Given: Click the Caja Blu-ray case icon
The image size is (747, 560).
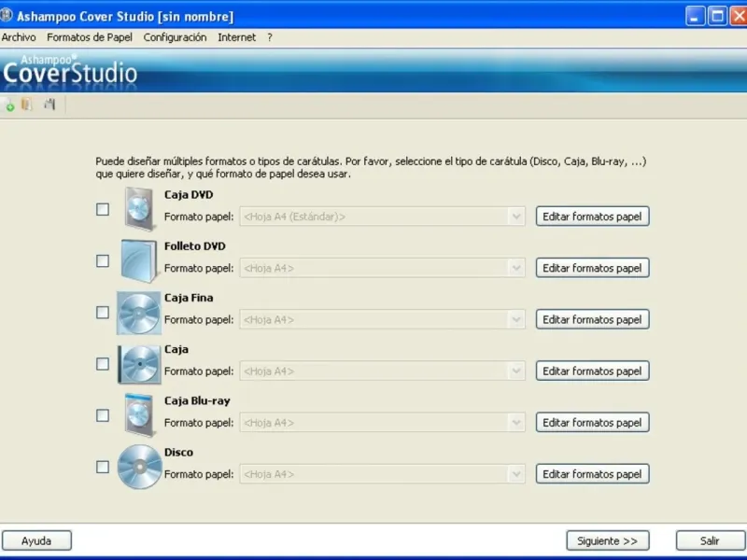Looking at the screenshot, I should (139, 415).
